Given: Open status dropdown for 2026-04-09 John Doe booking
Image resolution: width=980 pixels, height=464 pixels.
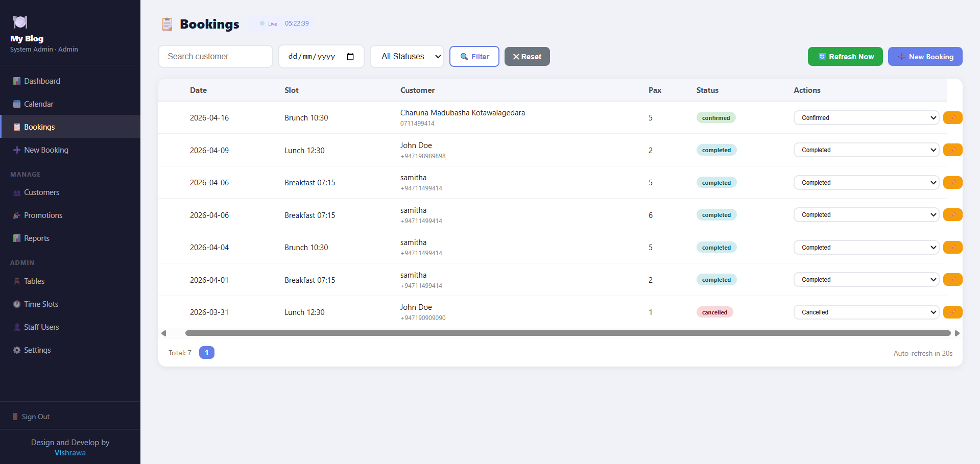Looking at the screenshot, I should click(x=866, y=150).
